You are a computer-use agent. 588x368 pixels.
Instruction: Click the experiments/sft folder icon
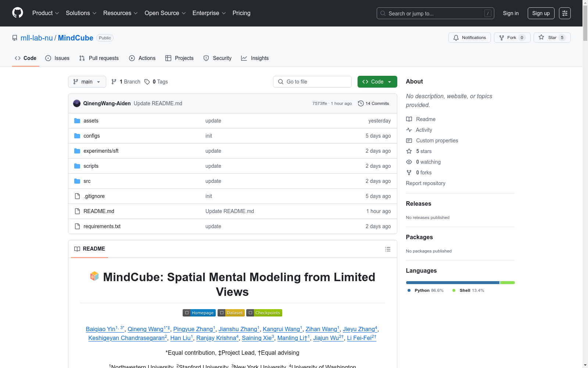pos(77,151)
